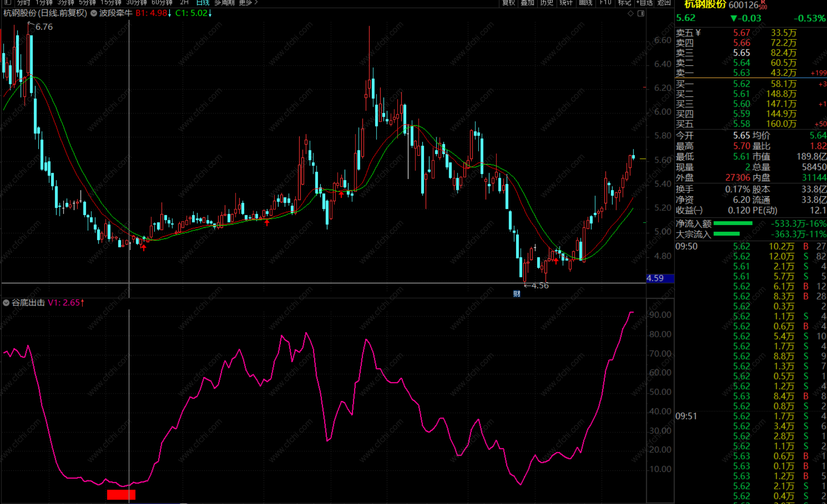
Task: Click the red signal bar in 谷底出击 panel
Action: (121, 495)
